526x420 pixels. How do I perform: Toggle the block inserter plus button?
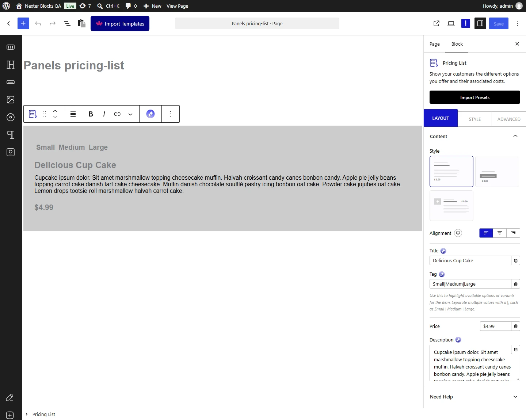[23, 23]
